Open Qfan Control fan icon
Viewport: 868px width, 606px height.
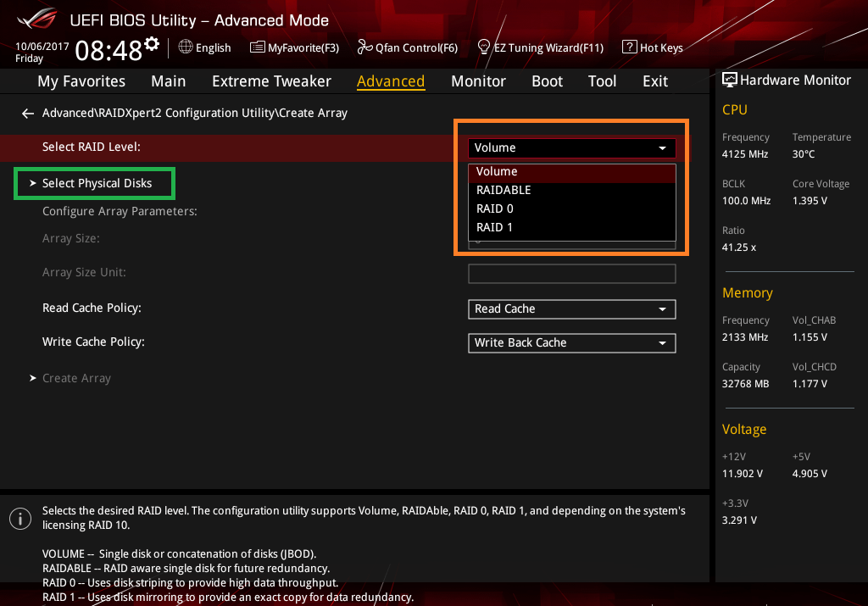click(x=364, y=47)
